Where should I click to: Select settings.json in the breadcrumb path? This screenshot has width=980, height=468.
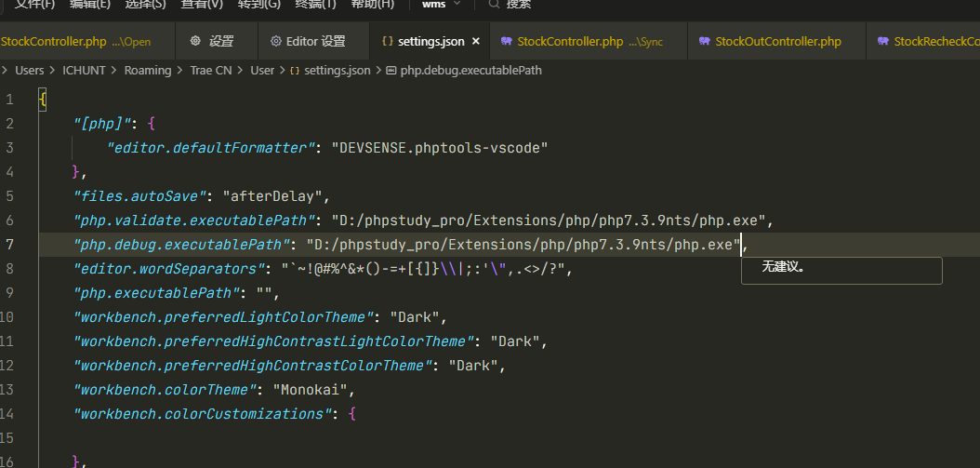click(x=338, y=70)
